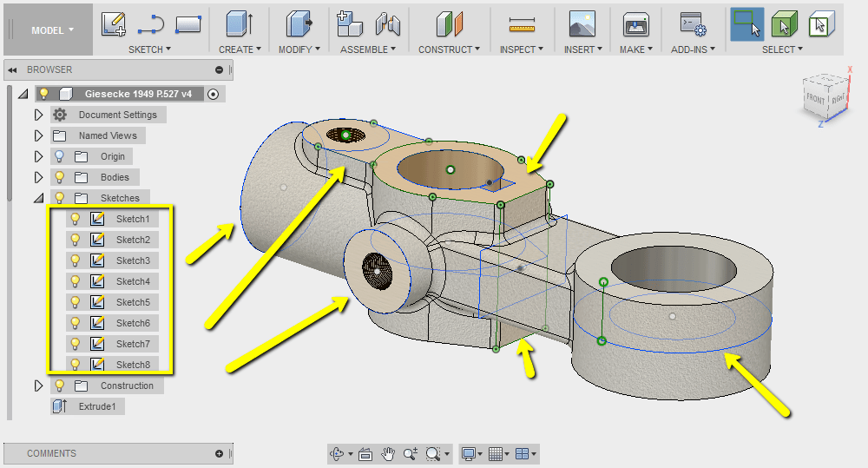
Task: Select the Extrude tool in CREATE
Action: click(240, 24)
